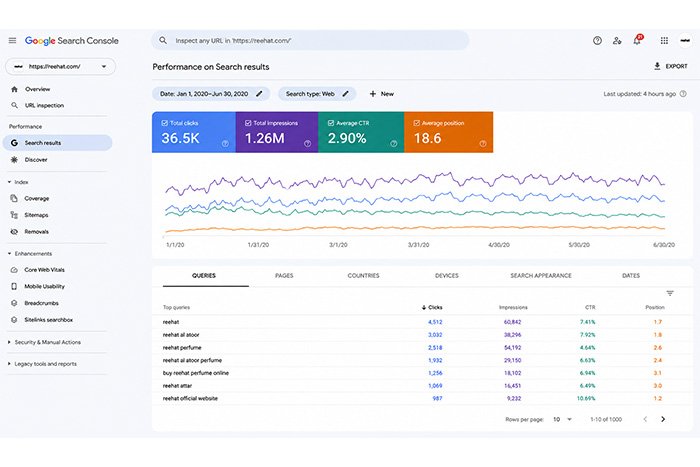
Task: Open help icon on Total impressions card
Action: [x=308, y=143]
